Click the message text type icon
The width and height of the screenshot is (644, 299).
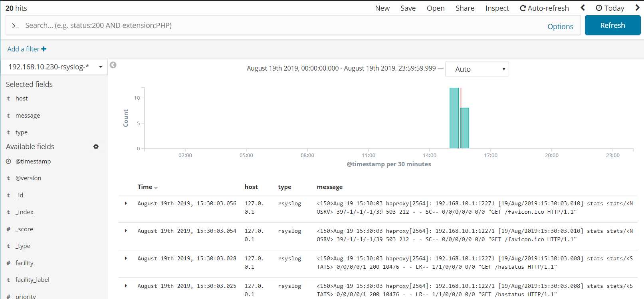click(x=8, y=116)
